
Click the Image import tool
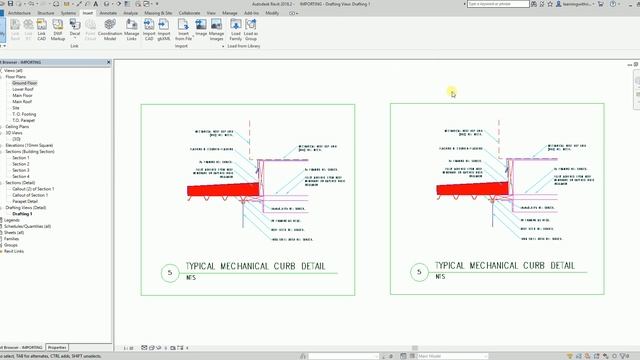[x=201, y=28]
